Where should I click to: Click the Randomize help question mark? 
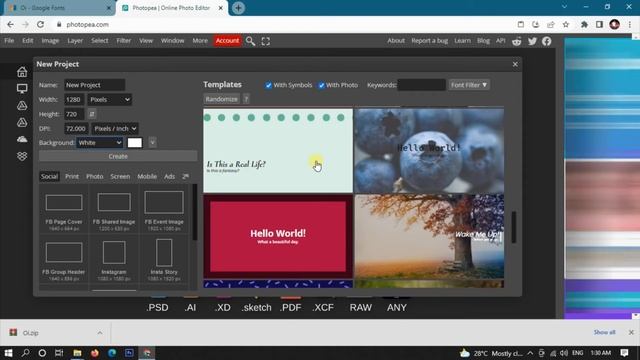[x=246, y=99]
